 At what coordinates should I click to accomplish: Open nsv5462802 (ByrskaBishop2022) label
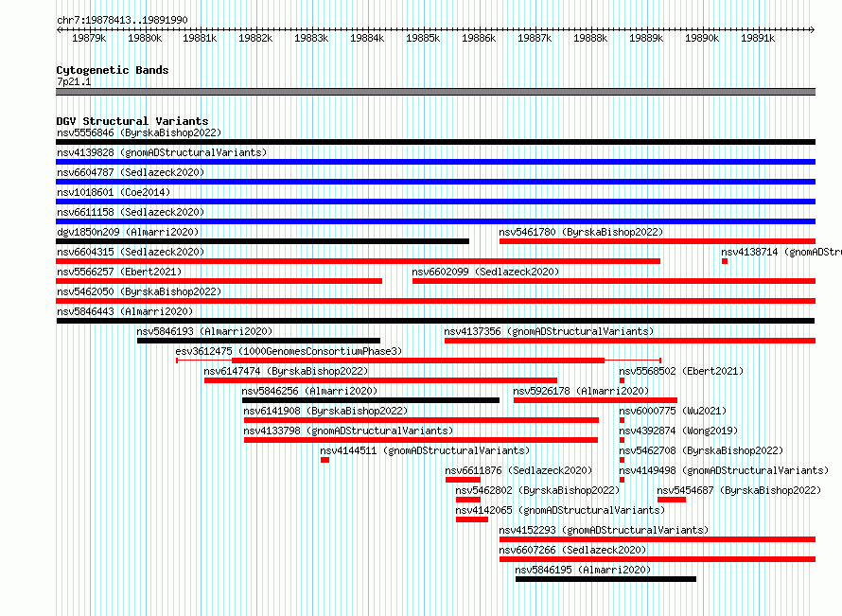pos(537,490)
